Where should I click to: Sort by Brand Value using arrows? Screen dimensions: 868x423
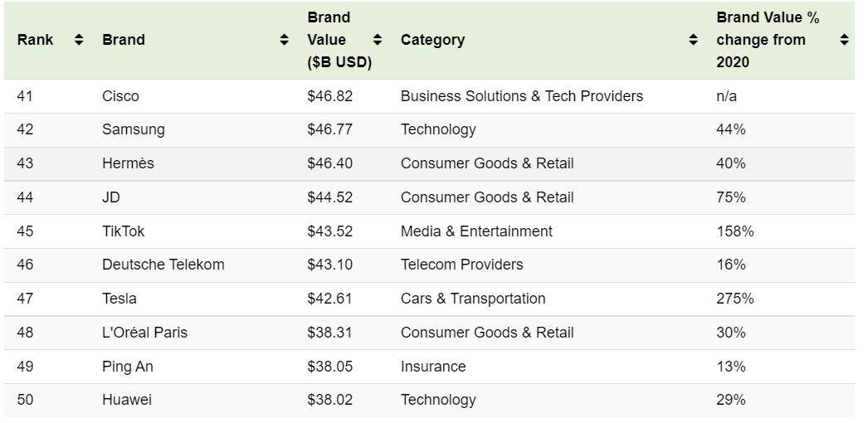[378, 40]
